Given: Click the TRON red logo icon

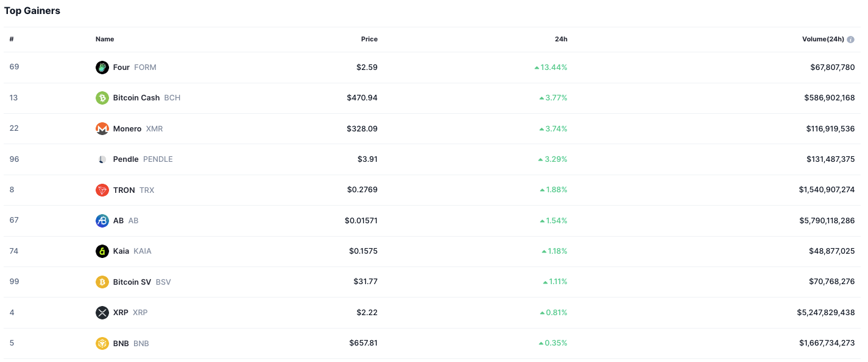Looking at the screenshot, I should coord(102,190).
